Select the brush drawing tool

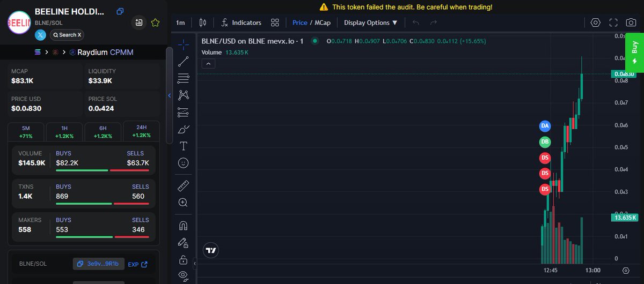pyautogui.click(x=183, y=129)
